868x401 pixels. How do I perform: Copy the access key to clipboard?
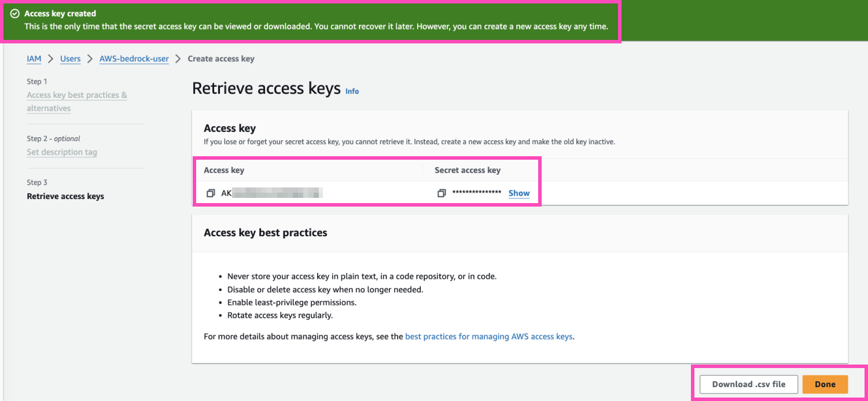tap(211, 193)
